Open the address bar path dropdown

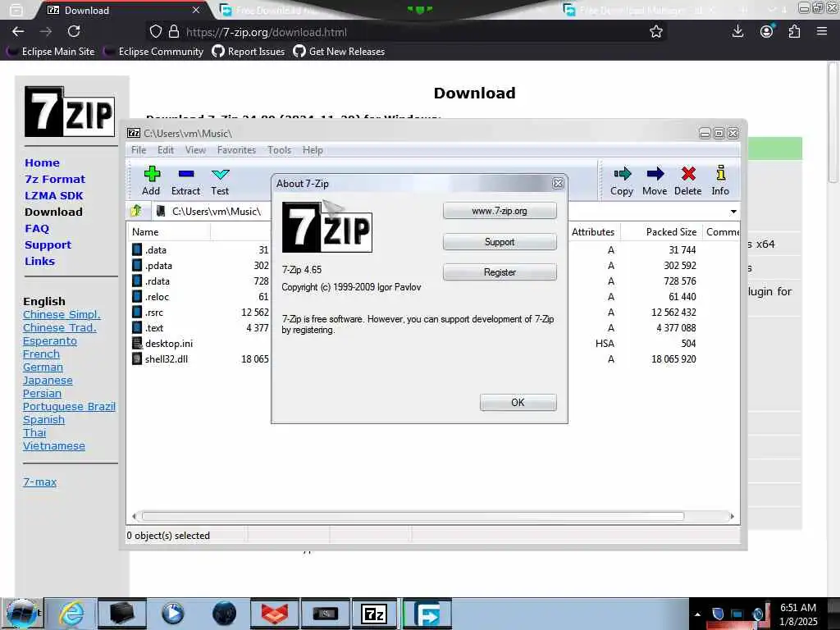(x=733, y=212)
